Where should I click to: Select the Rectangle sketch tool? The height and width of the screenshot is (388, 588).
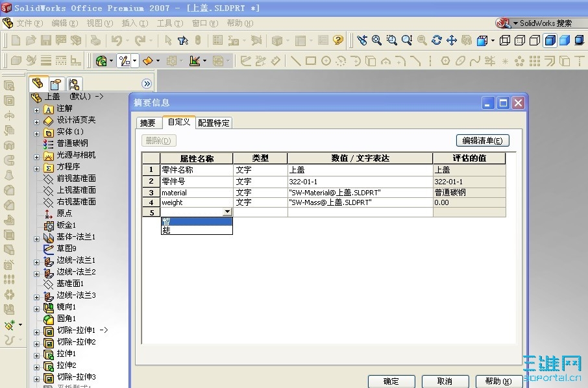click(x=310, y=60)
